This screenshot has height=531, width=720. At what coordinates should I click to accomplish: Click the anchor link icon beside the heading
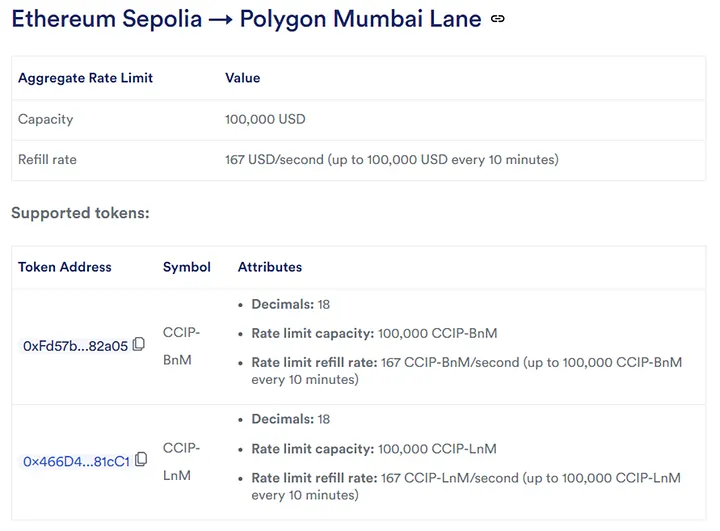click(x=498, y=19)
